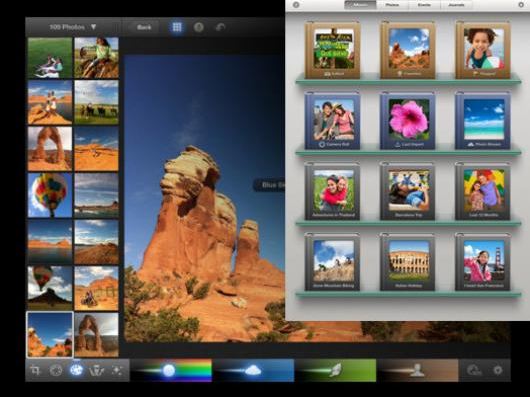Viewport: 530px width, 397px height.
Task: Open the Italian Holiday album
Action: click(x=408, y=262)
